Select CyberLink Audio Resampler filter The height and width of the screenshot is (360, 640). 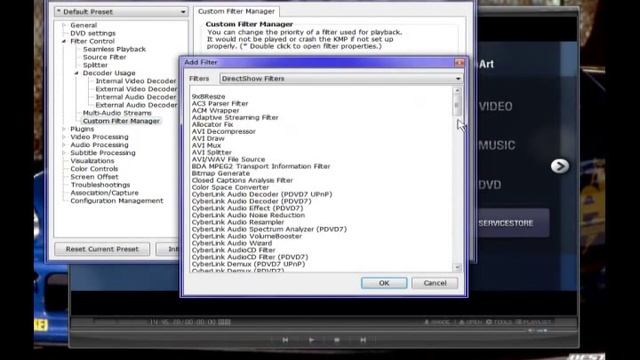[x=238, y=222]
